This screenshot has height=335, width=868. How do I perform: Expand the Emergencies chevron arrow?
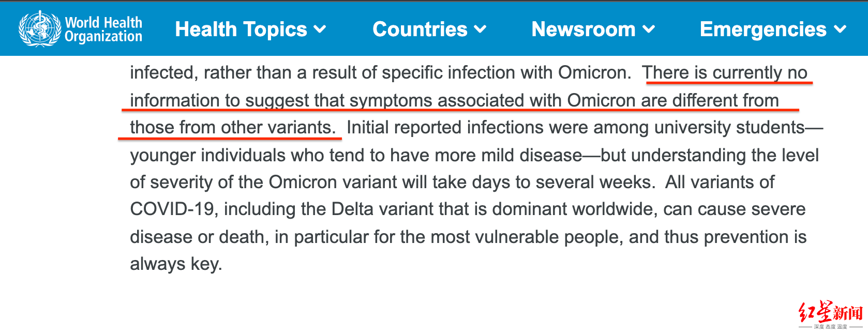840,29
